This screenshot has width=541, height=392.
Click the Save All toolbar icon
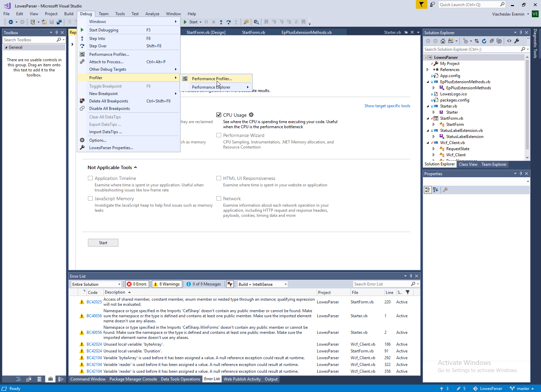[x=59, y=22]
